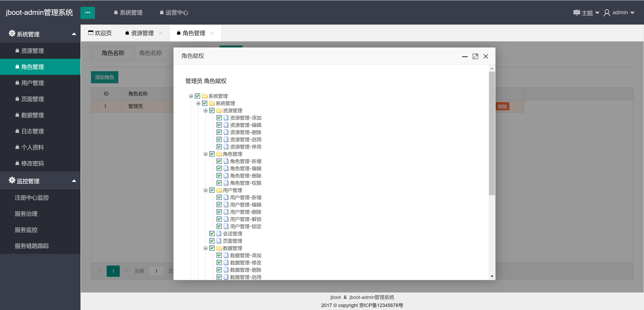Close the 资源管理 tab with its X
The image size is (644, 310).
click(x=161, y=33)
